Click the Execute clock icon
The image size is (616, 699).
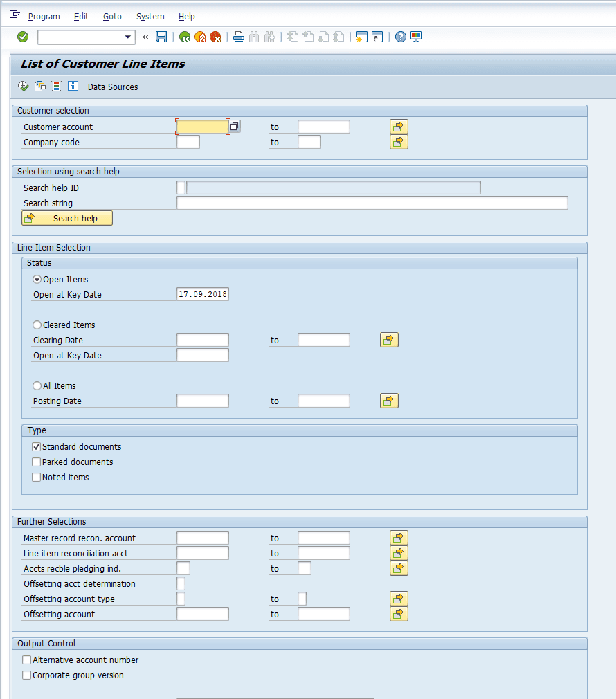(x=23, y=86)
